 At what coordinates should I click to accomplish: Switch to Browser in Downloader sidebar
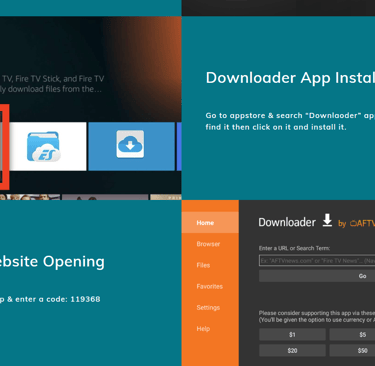[208, 244]
